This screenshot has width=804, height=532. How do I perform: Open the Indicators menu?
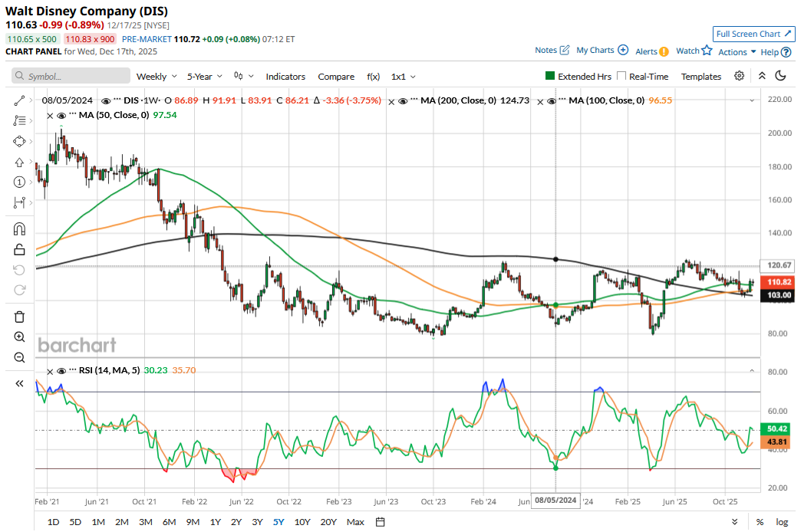point(285,77)
